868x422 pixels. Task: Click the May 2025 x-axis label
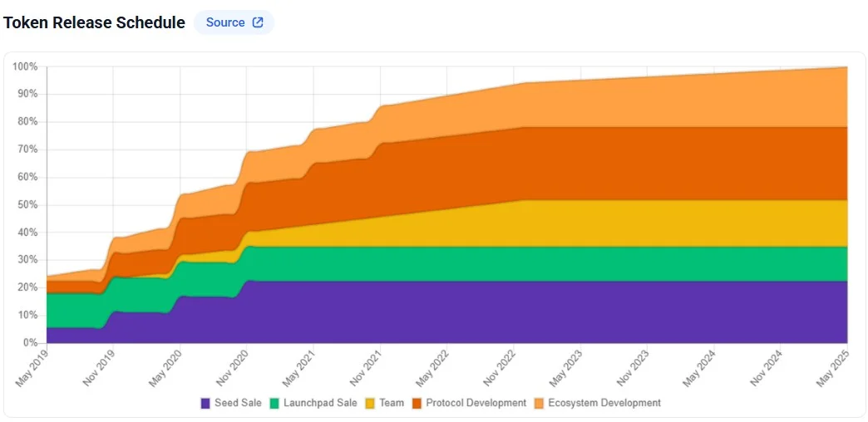coord(832,369)
